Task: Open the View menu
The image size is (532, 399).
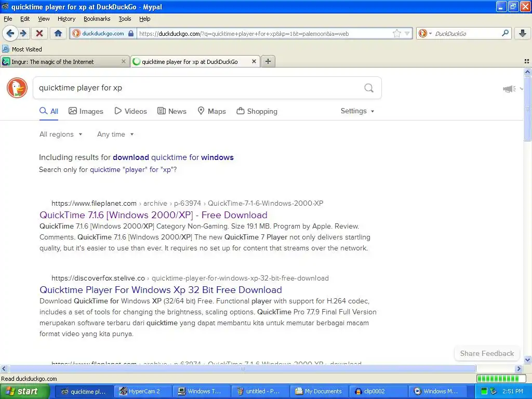Action: point(44,19)
